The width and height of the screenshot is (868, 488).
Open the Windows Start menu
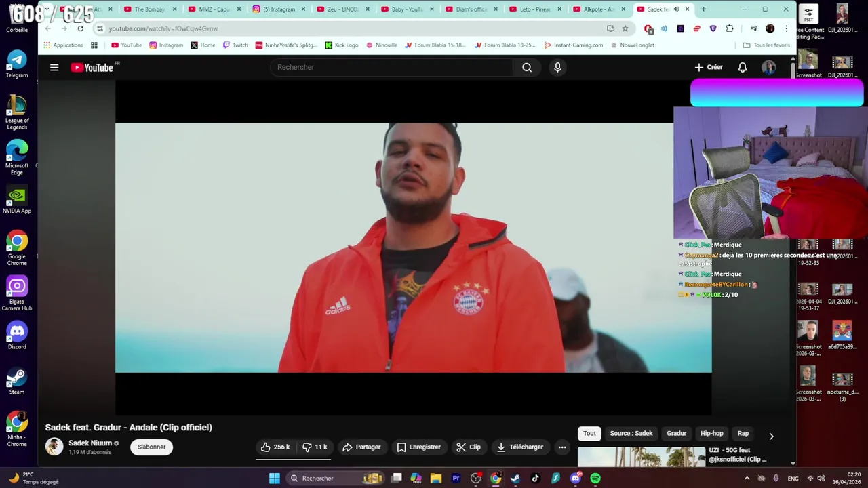[274, 479]
